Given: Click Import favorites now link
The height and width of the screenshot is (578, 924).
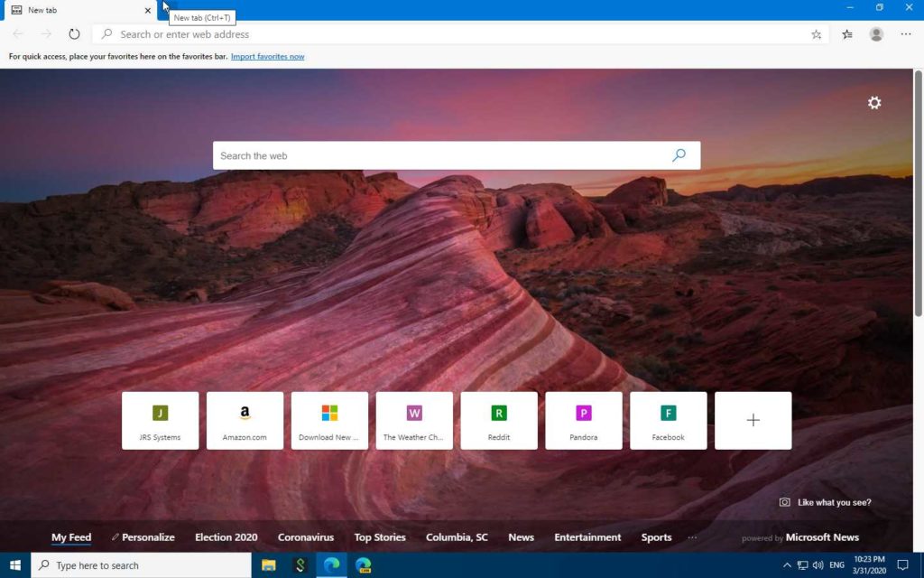Looking at the screenshot, I should [x=267, y=56].
